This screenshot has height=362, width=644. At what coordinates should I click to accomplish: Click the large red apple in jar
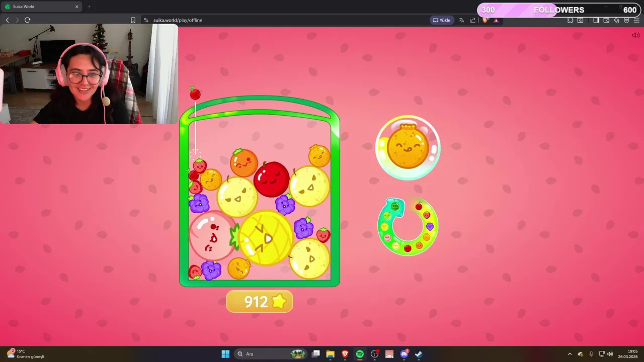click(272, 179)
